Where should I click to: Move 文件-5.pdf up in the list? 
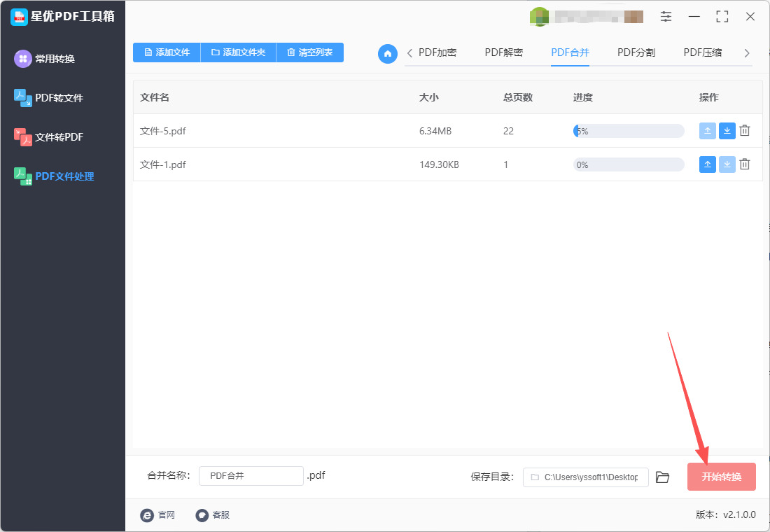(x=707, y=131)
